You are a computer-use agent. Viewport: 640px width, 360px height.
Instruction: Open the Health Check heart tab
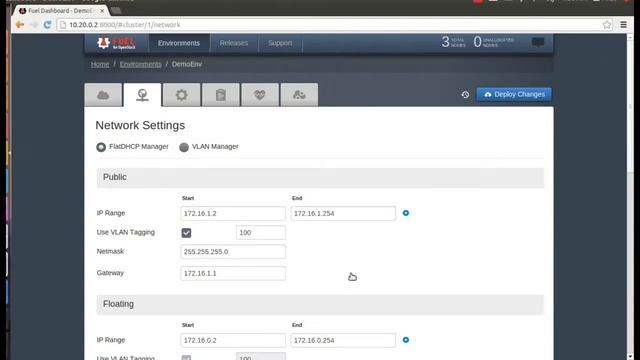pos(260,95)
